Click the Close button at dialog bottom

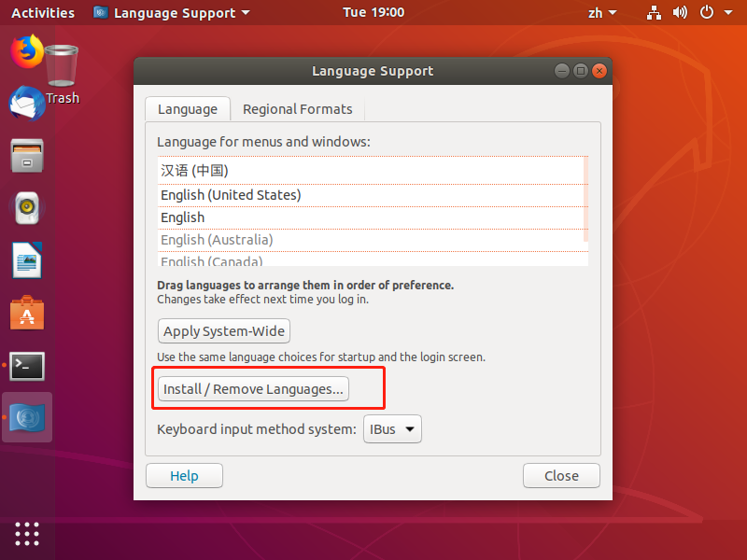click(x=561, y=476)
